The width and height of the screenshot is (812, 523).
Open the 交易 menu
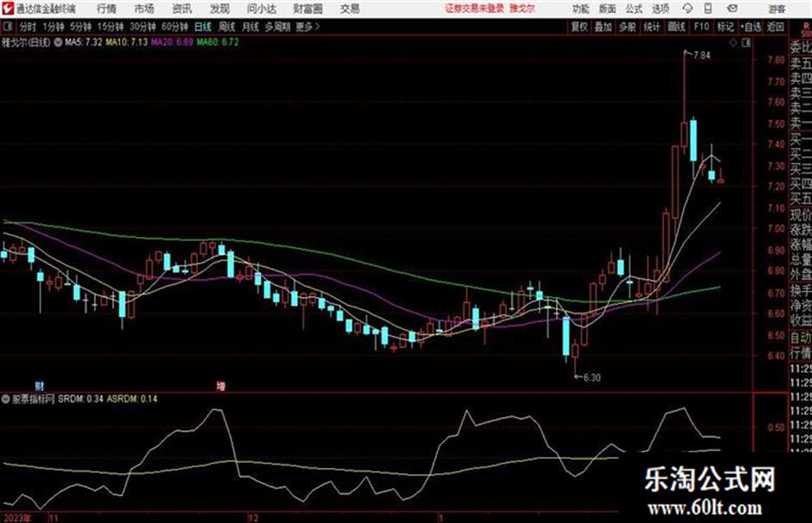[x=350, y=9]
